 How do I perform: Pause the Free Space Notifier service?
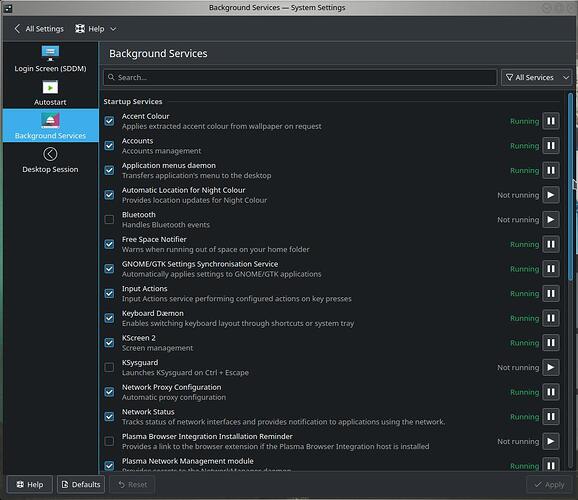551,244
